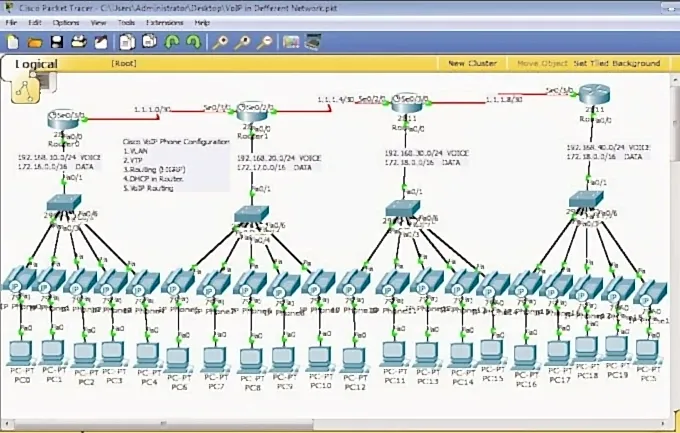Open the Extensions menu
Viewport: 680px width, 433px height.
(164, 23)
